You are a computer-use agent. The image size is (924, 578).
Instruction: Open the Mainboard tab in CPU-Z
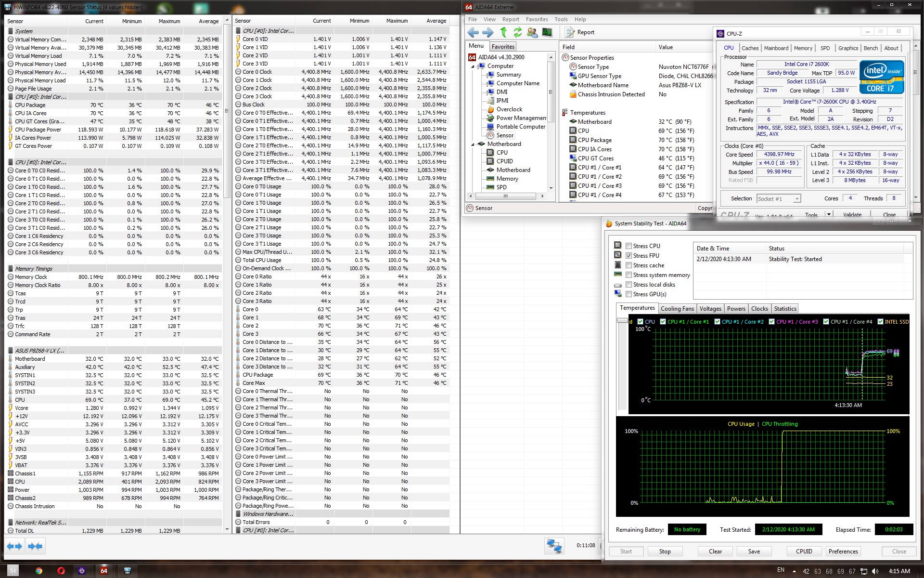[776, 48]
